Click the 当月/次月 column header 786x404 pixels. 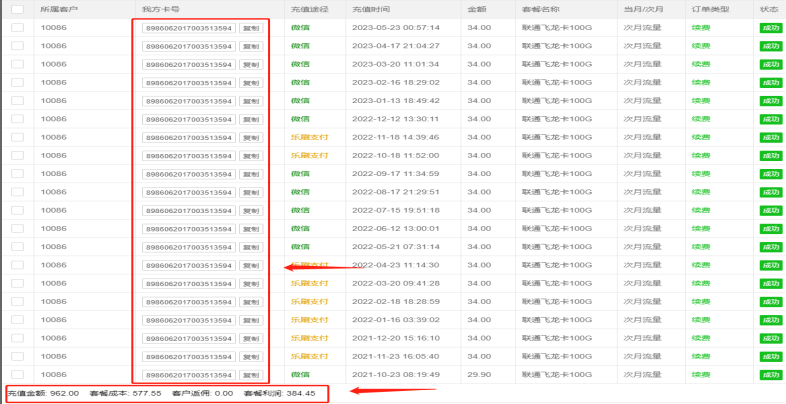[644, 9]
